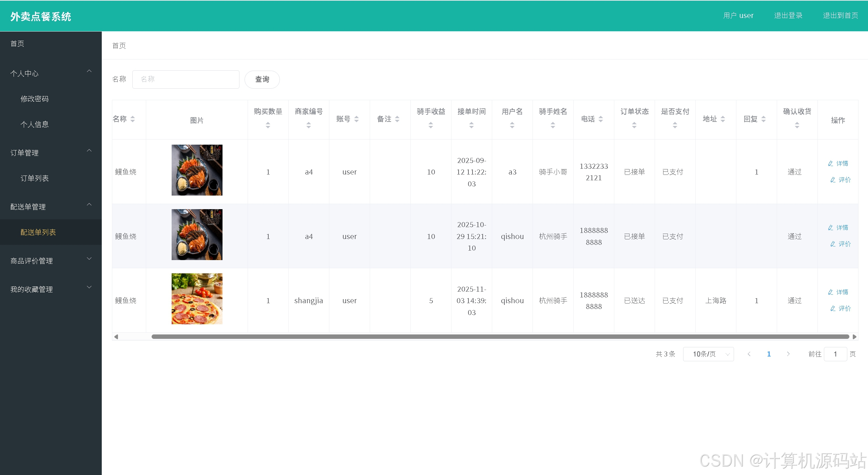Select the 13322332121 phone cell
Screen dimensions: 868x475
[x=594, y=172]
